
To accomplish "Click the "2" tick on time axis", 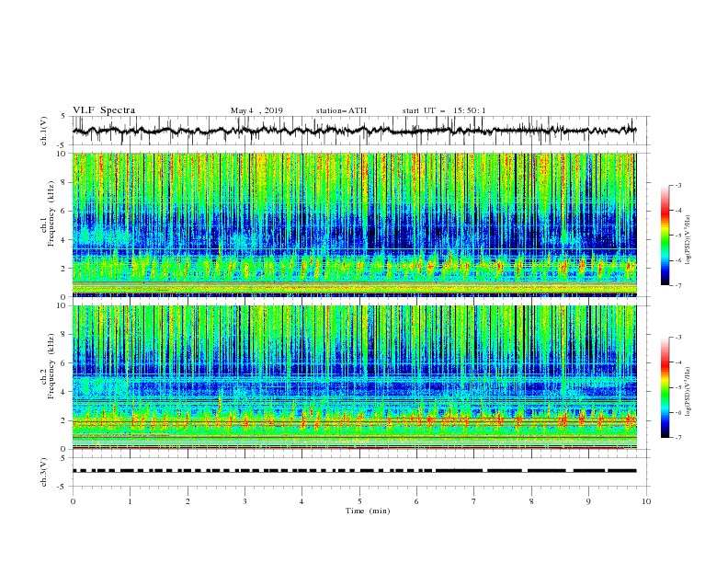I will pos(188,501).
